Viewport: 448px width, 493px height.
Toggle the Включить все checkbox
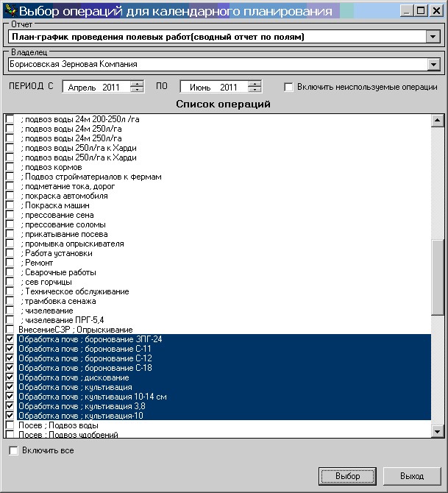13,450
